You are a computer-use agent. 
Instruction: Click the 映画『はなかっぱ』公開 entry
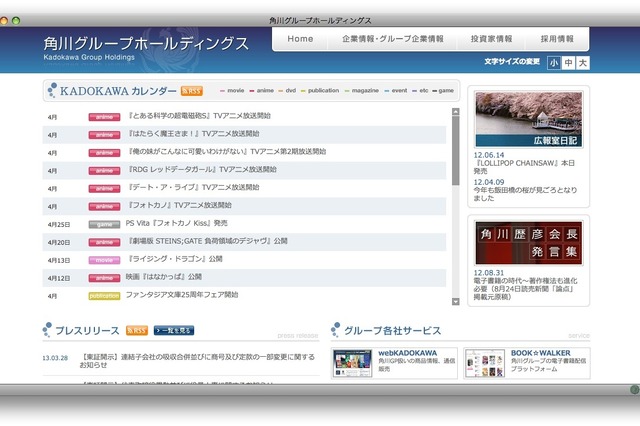tap(163, 277)
